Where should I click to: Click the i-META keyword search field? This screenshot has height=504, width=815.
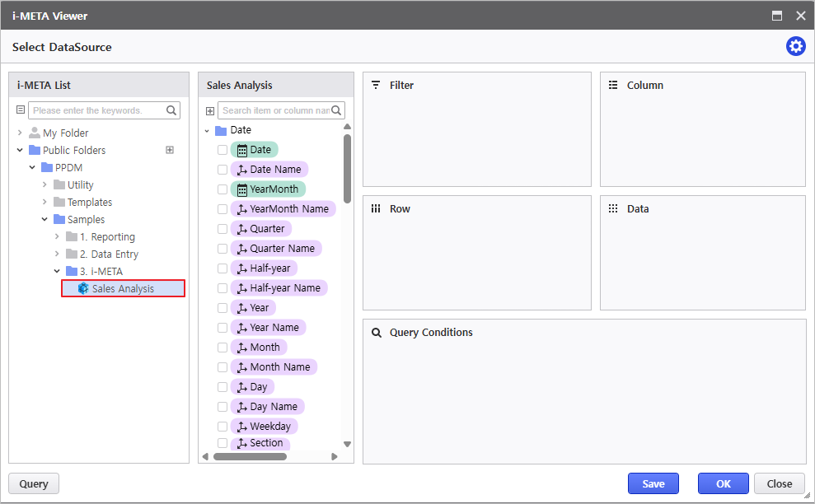97,110
